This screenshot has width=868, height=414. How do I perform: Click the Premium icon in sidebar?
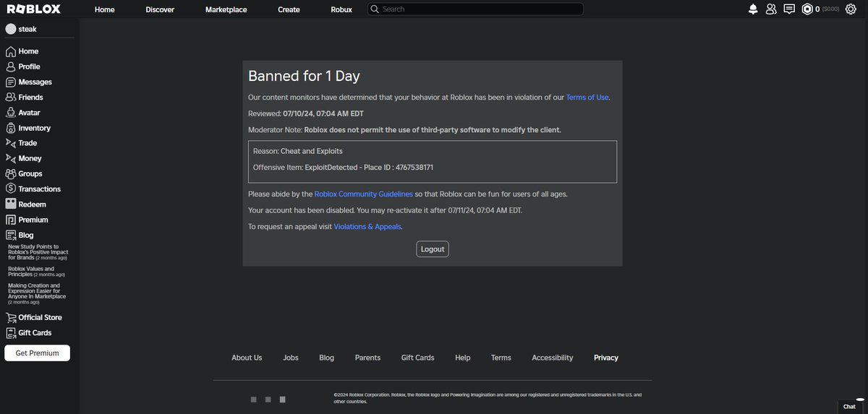[11, 220]
